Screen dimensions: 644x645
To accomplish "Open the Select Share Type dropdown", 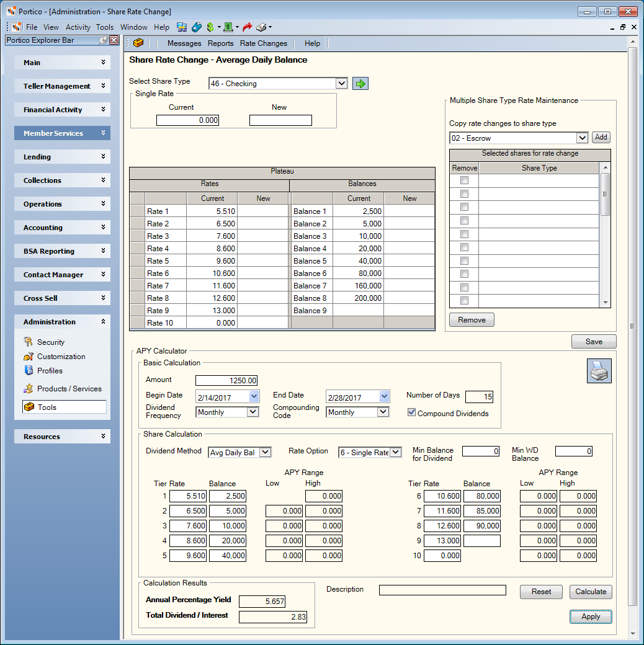I will pyautogui.click(x=341, y=84).
